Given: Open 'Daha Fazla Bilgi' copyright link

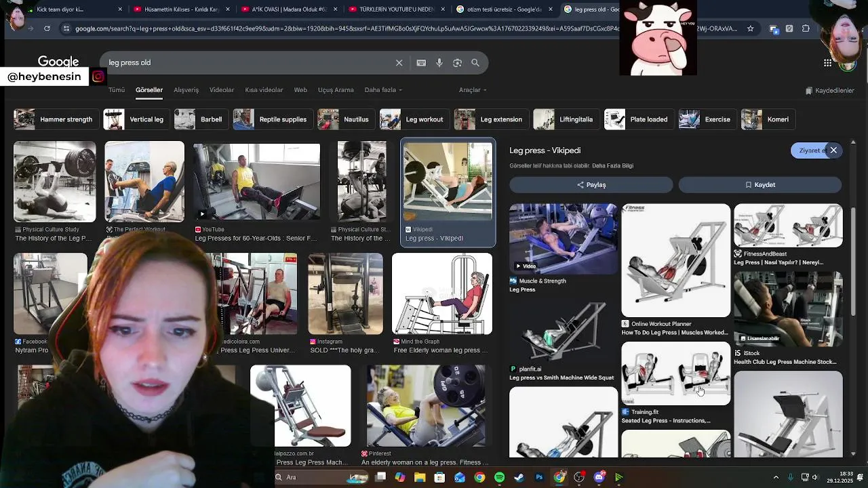Looking at the screenshot, I should (x=612, y=166).
